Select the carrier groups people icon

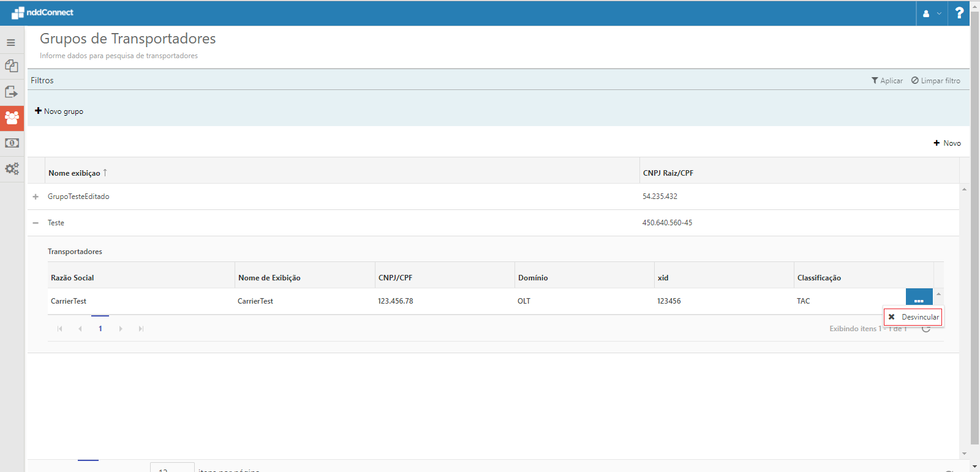pyautogui.click(x=12, y=118)
